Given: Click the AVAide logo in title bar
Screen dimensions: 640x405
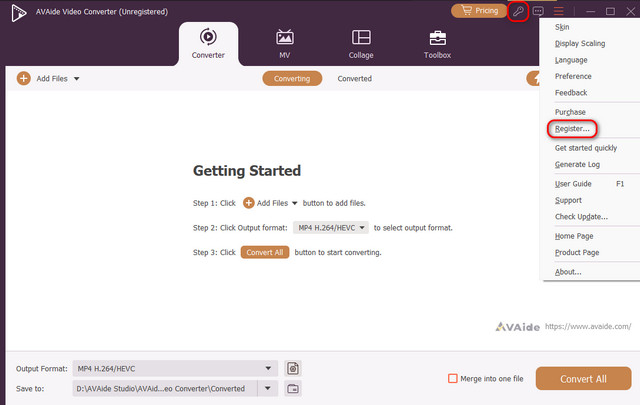Looking at the screenshot, I should point(18,11).
